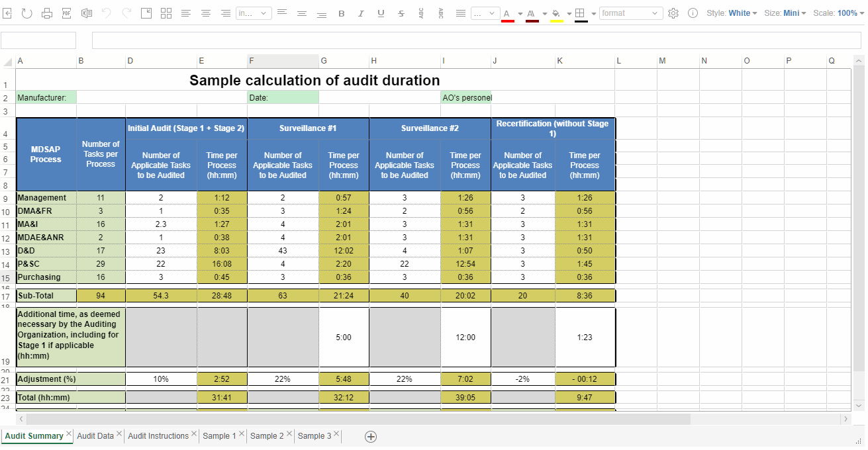Open the font family dropdown
Screen dimensions: 868x450
tap(254, 13)
